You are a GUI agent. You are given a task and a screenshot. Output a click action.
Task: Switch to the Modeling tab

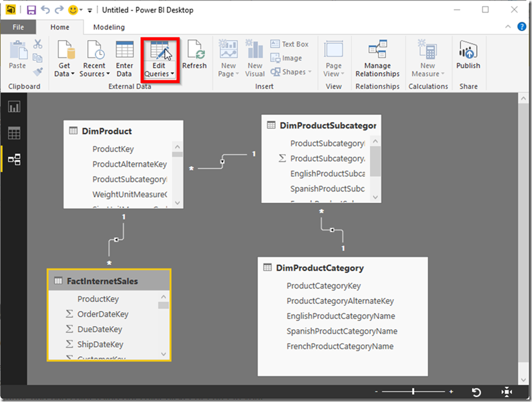pos(109,27)
